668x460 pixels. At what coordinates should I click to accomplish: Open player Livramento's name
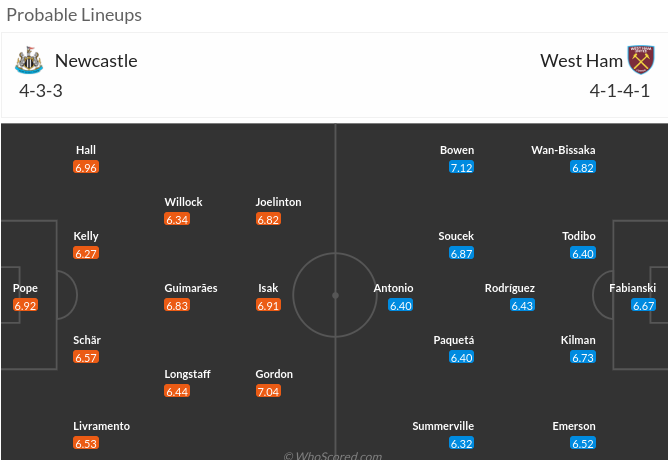point(101,426)
